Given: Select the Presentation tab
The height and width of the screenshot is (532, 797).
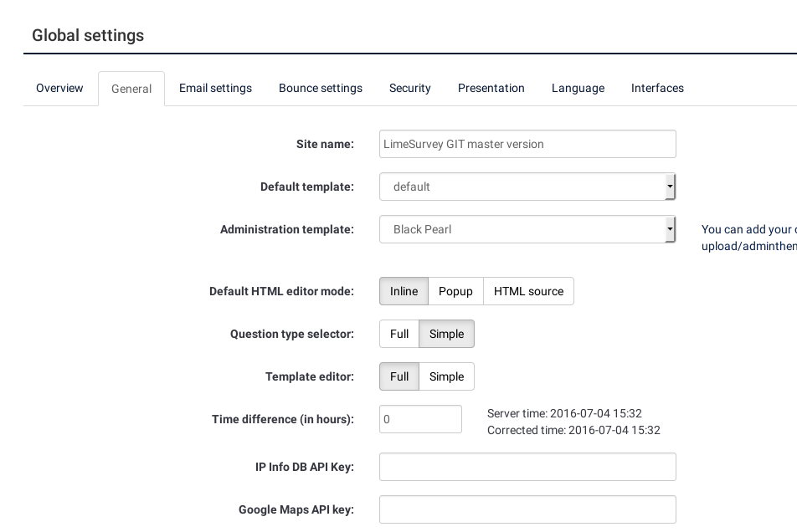Looking at the screenshot, I should tap(491, 88).
